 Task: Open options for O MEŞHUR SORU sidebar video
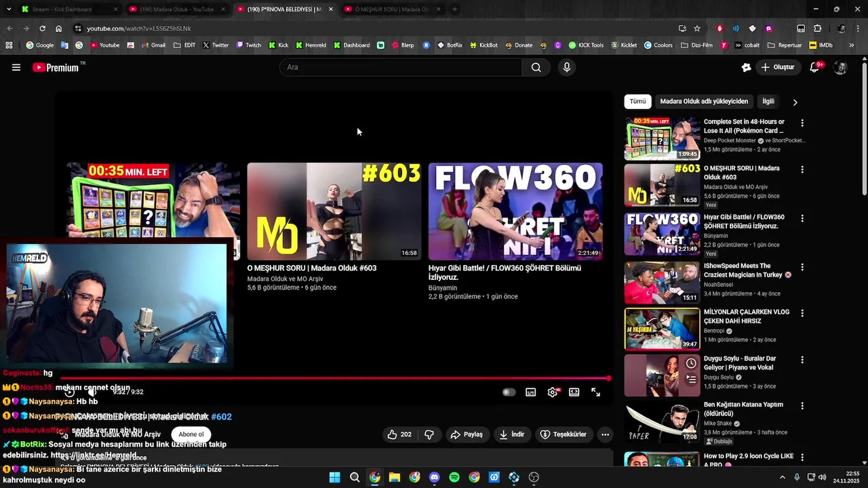point(802,169)
